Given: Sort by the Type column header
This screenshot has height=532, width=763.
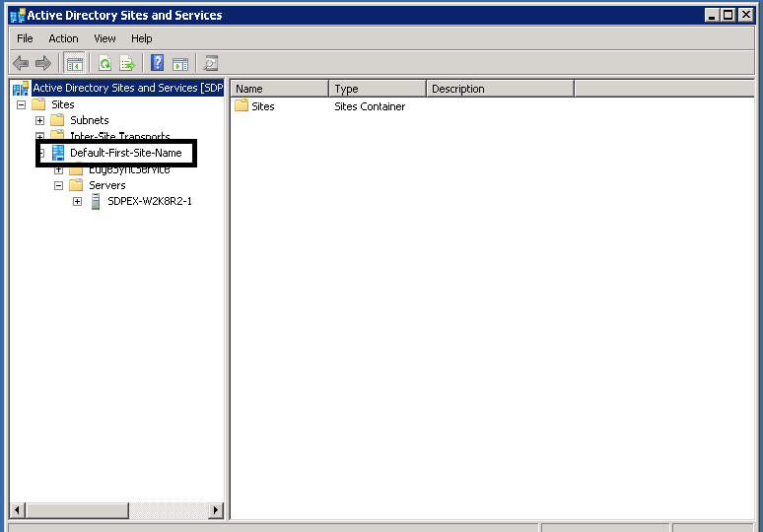Looking at the screenshot, I should click(x=378, y=89).
